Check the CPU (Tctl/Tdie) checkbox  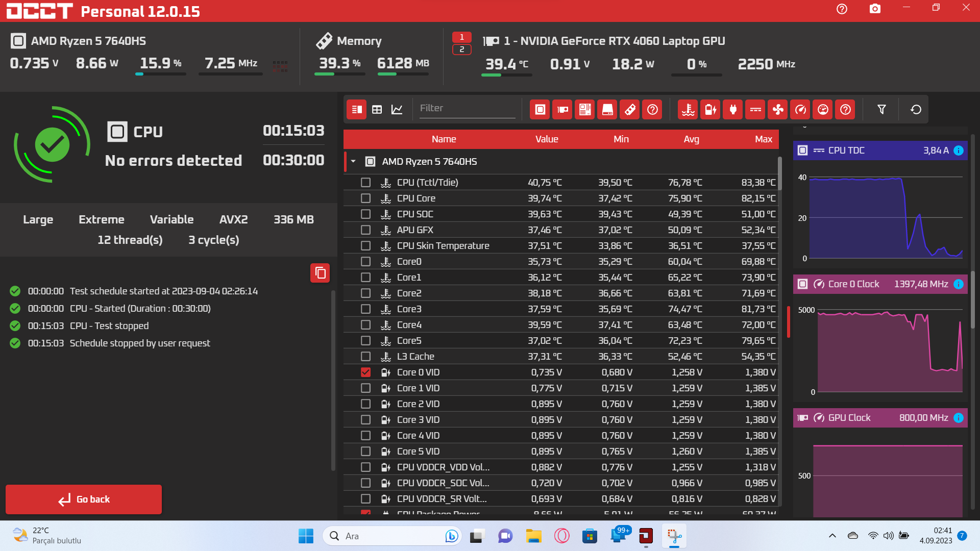coord(365,183)
